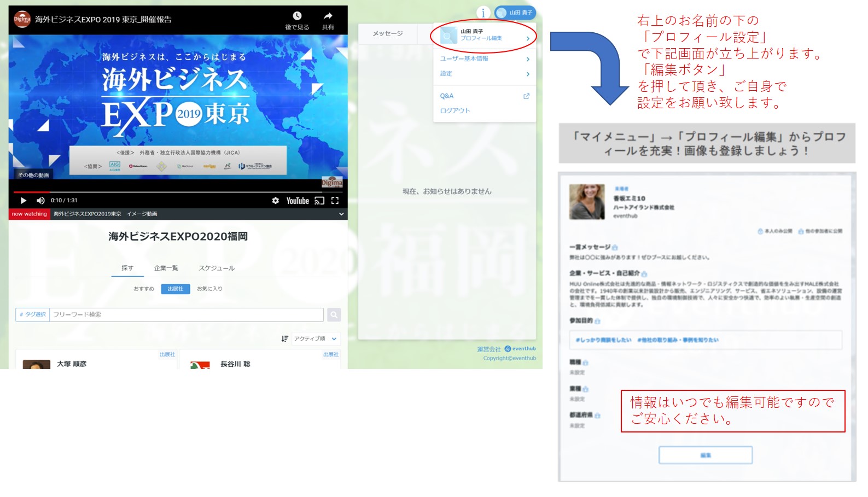Choose ログアウト from the menu
868x497 pixels.
pos(455,110)
